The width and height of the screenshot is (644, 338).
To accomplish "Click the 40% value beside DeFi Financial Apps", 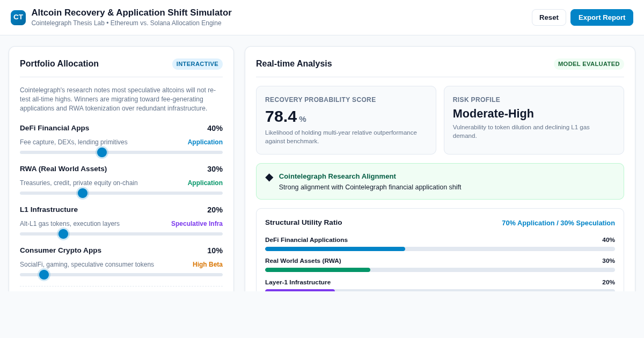I will pyautogui.click(x=215, y=128).
